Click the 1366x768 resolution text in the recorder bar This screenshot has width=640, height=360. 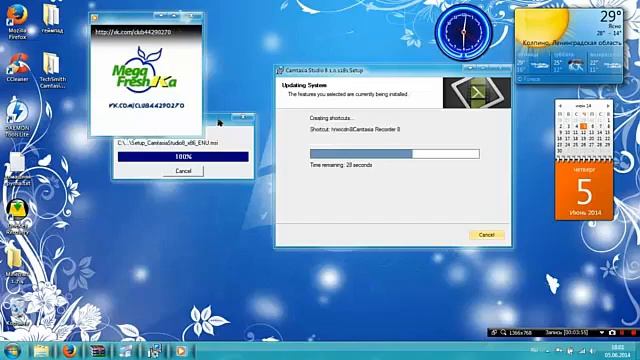(521, 333)
